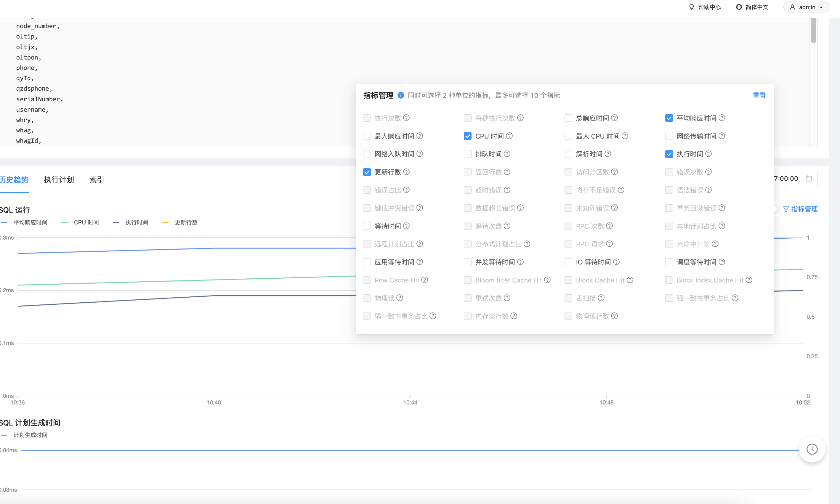This screenshot has width=840, height=504.
Task: Click the globe language icon
Action: (x=739, y=7)
